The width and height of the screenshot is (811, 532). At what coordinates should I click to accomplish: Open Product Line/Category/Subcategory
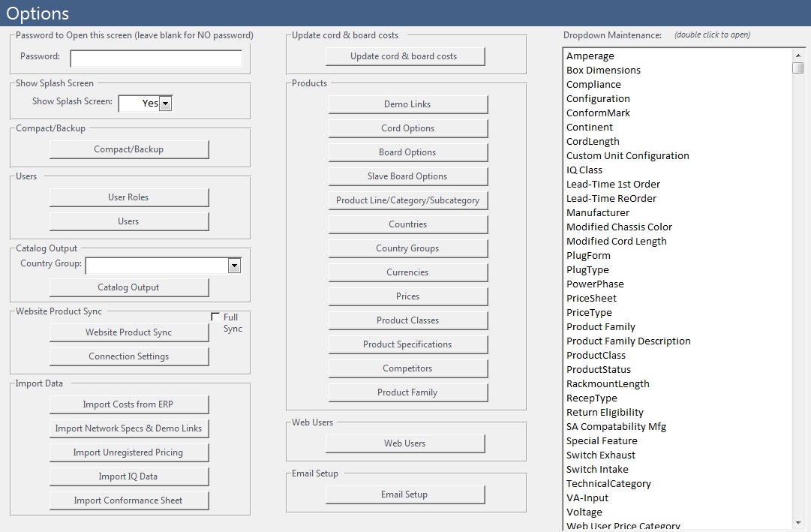point(407,200)
